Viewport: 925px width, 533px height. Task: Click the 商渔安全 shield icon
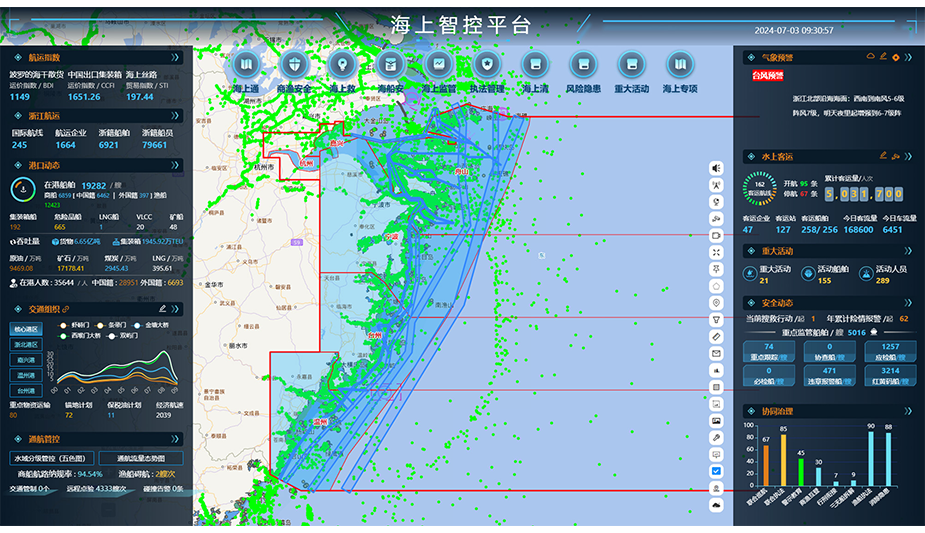click(x=294, y=65)
